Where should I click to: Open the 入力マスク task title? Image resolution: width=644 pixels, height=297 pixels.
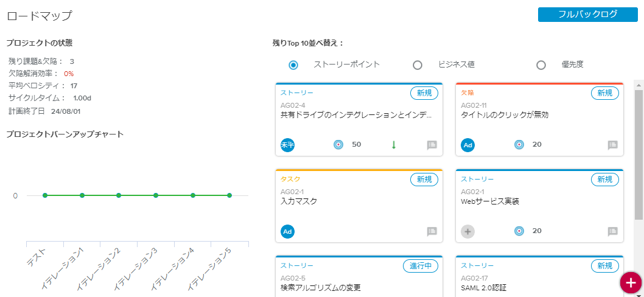pos(299,201)
